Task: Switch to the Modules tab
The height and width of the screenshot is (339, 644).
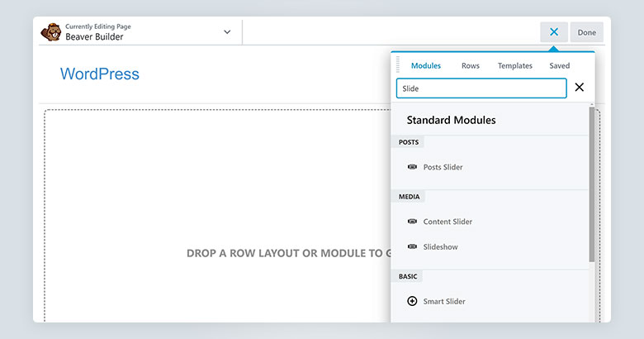Action: pyautogui.click(x=426, y=66)
